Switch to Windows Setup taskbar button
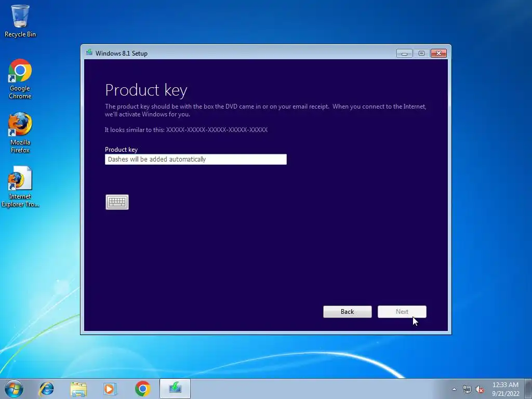This screenshot has width=532, height=399. click(x=175, y=389)
